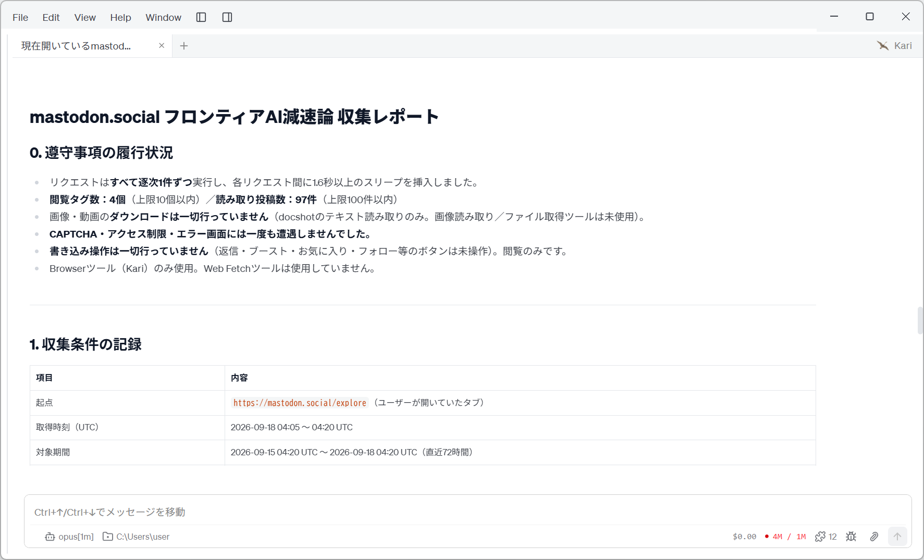Click the bug debug icon
This screenshot has width=924, height=560.
851,537
